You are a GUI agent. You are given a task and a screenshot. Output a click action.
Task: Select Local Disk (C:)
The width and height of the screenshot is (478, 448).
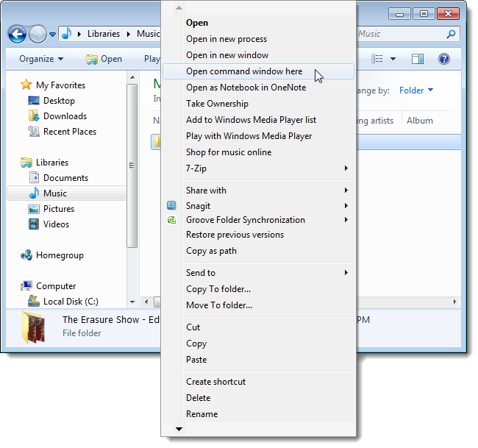pyautogui.click(x=71, y=302)
